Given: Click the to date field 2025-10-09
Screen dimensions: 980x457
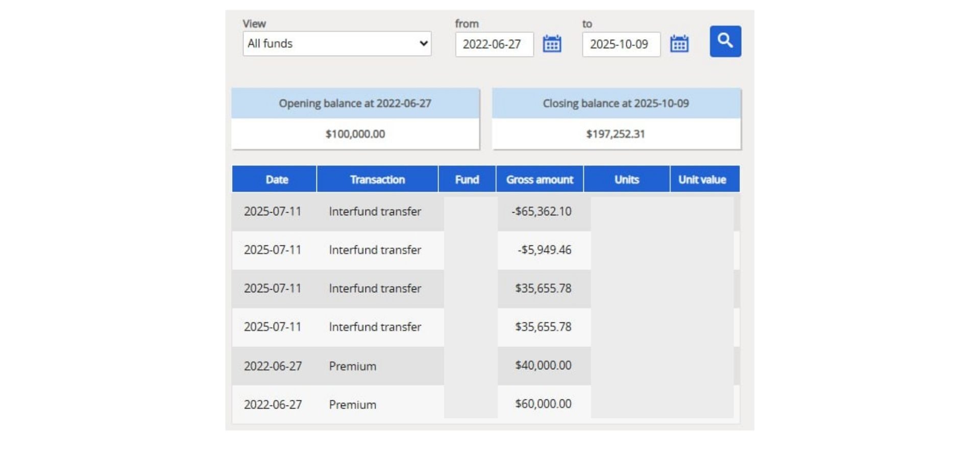Looking at the screenshot, I should 621,44.
